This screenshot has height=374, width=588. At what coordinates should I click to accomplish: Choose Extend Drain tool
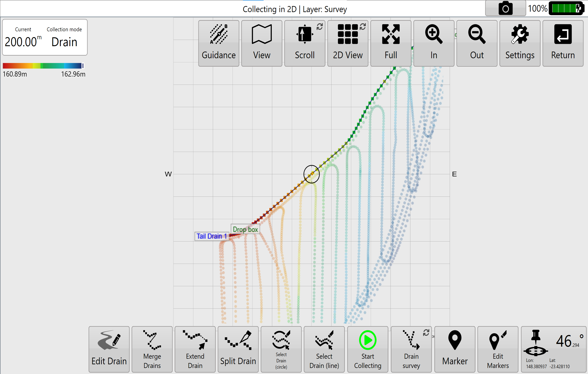click(x=195, y=349)
